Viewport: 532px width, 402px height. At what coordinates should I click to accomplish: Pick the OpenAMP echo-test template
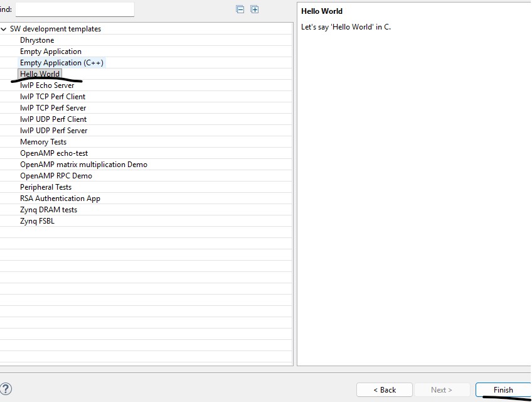(54, 153)
